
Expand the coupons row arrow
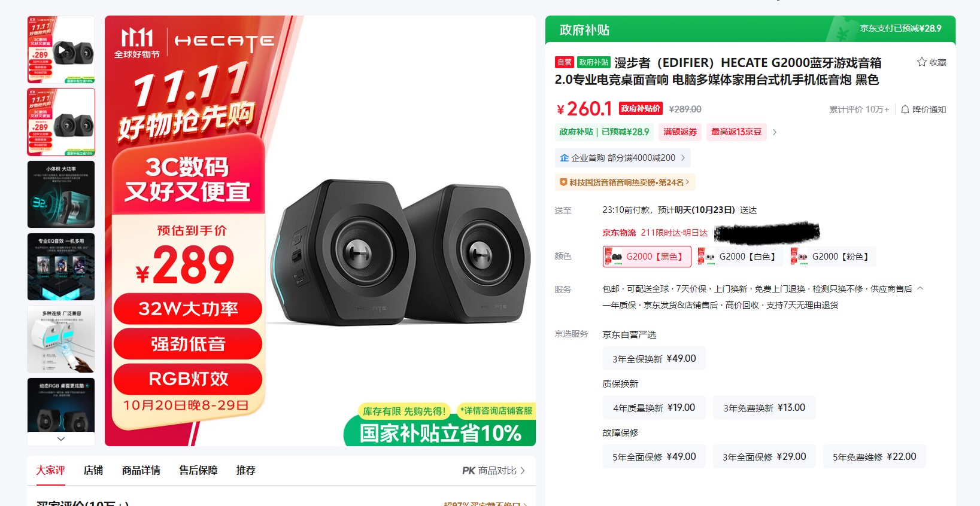tap(775, 132)
